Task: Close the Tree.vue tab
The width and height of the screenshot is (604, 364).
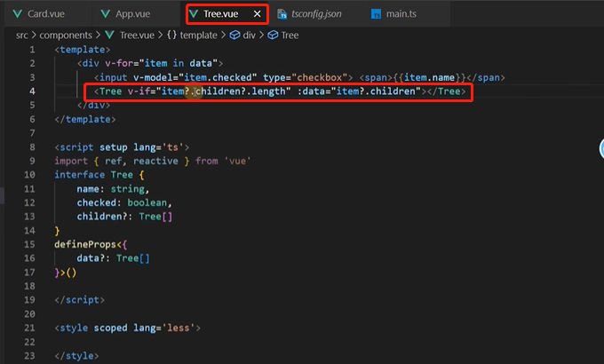Action: [258, 14]
